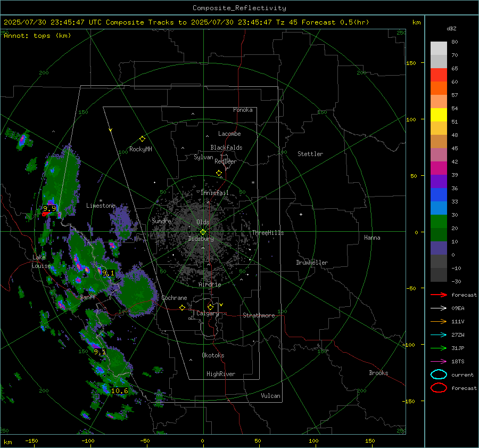Click the yellow diamond marker below RedDeer
The width and height of the screenshot is (479, 448).
[219, 173]
